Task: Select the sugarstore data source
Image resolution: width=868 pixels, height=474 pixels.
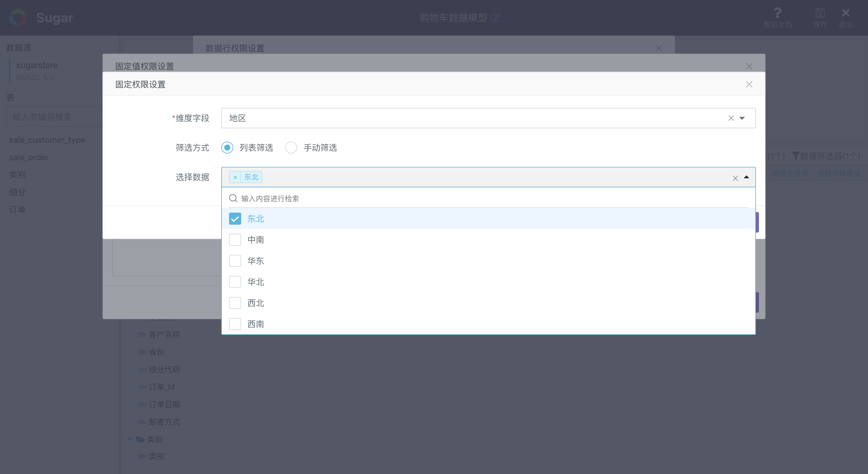Action: [37, 65]
